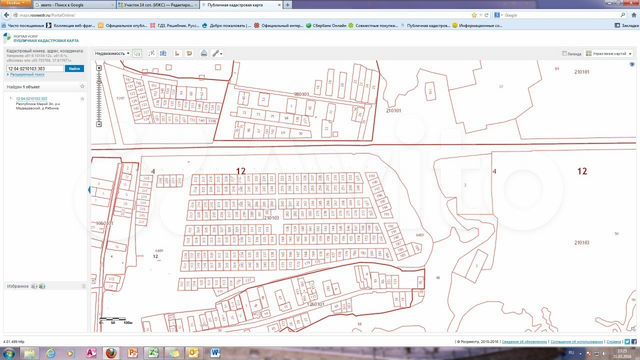Viewport: 640px width, 360px height.
Task: Select the area measurement icon
Action: click(189, 53)
